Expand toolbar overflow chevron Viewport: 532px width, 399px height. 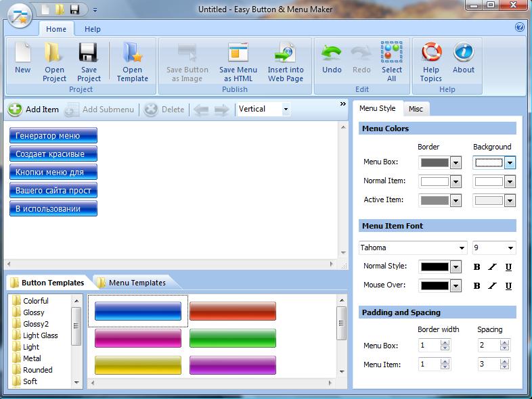(x=343, y=103)
